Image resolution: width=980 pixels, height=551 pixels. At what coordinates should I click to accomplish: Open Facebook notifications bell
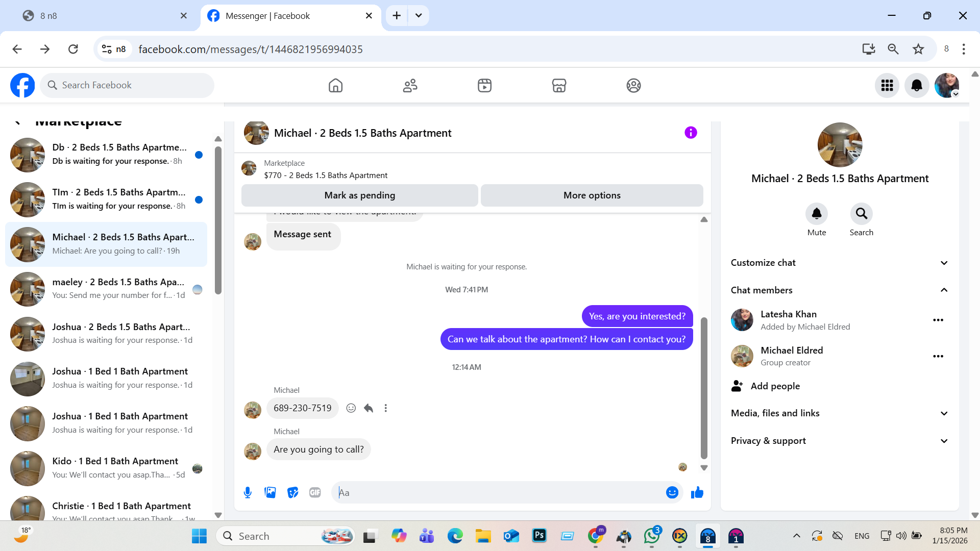click(x=916, y=85)
